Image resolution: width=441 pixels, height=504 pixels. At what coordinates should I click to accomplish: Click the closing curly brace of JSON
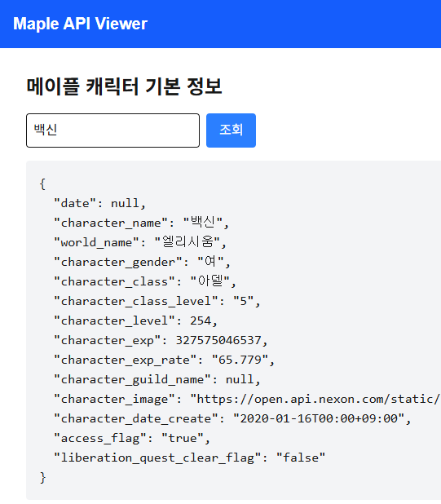click(x=42, y=477)
